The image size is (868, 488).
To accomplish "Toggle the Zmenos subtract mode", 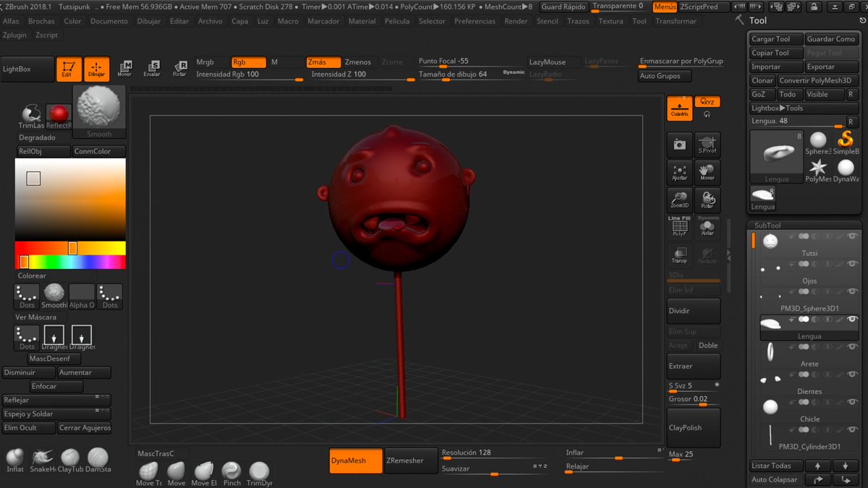I will pyautogui.click(x=358, y=62).
